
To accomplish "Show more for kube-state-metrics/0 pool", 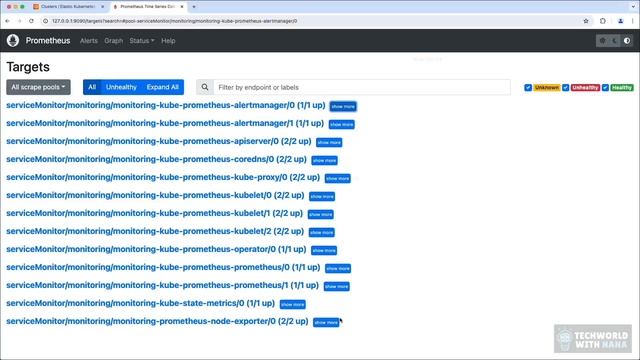I will [293, 304].
